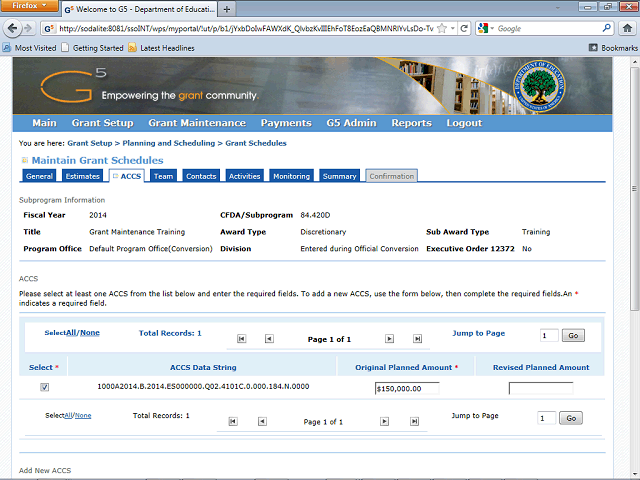Go to first page in upper pager
This screenshot has width=640, height=480.
[x=242, y=339]
